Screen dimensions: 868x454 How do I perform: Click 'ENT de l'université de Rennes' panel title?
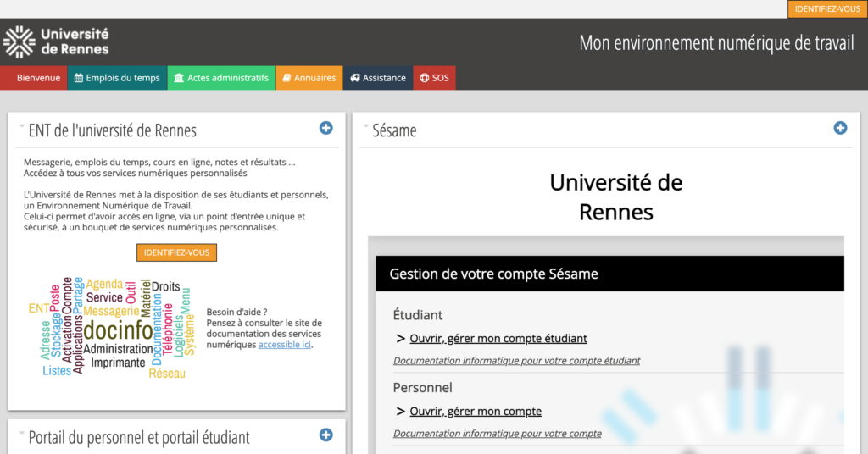point(113,130)
